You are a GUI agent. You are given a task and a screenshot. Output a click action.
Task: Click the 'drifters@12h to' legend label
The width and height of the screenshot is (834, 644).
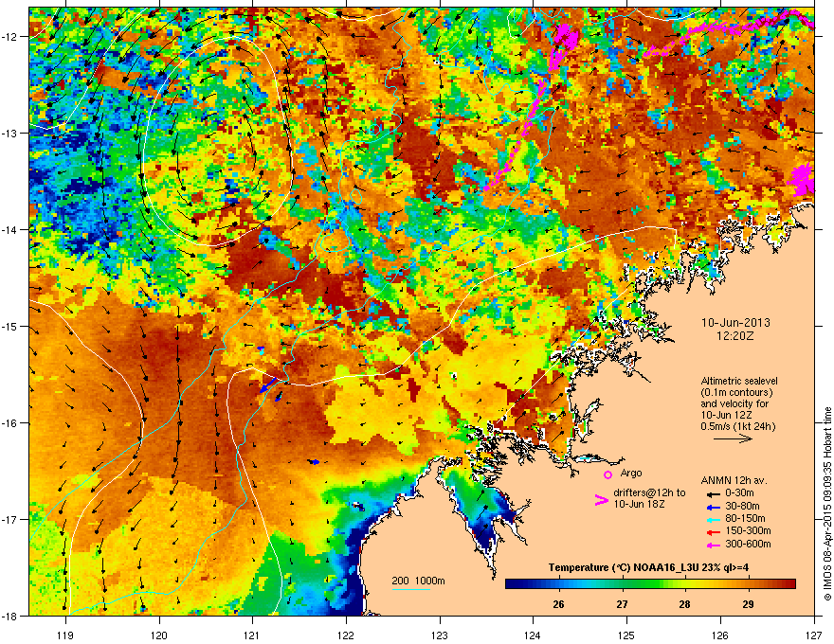[x=649, y=493]
